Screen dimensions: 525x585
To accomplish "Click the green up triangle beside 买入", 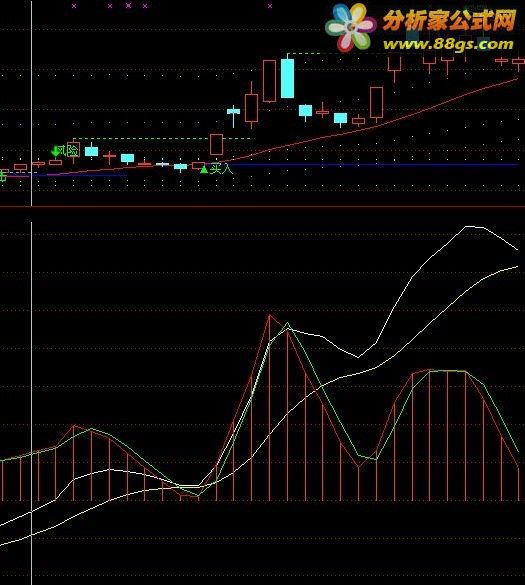I will [x=204, y=169].
